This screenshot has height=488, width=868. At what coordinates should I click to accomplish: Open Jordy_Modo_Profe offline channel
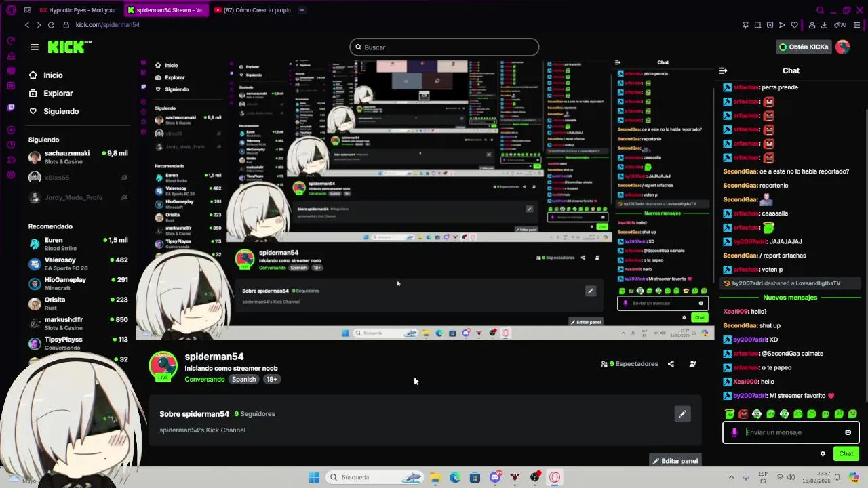(78, 198)
